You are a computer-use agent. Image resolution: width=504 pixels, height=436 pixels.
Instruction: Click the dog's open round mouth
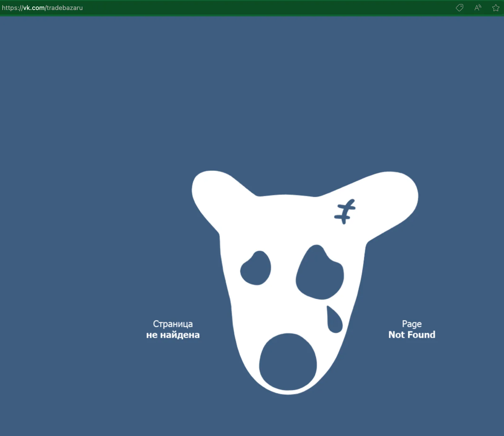tap(288, 362)
